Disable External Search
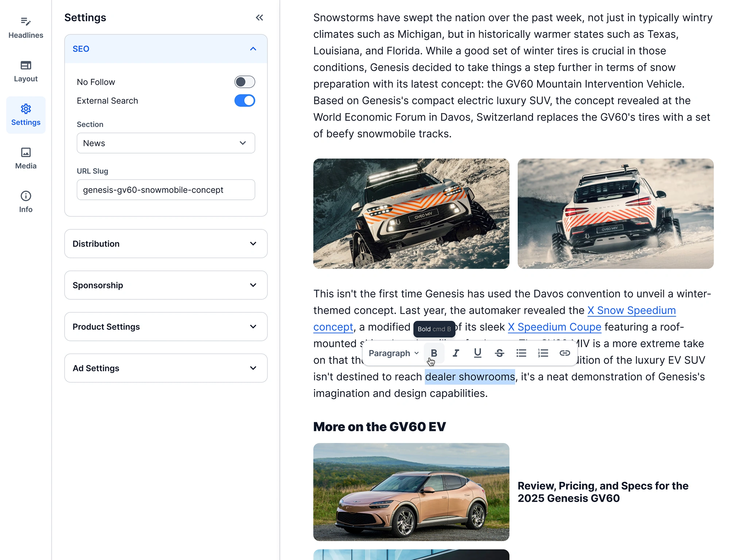 coord(245,101)
